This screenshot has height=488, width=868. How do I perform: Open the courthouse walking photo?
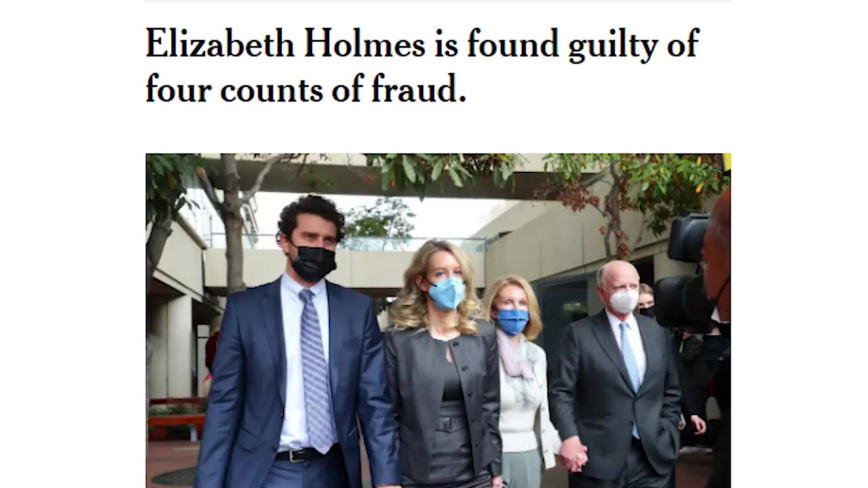(438, 321)
